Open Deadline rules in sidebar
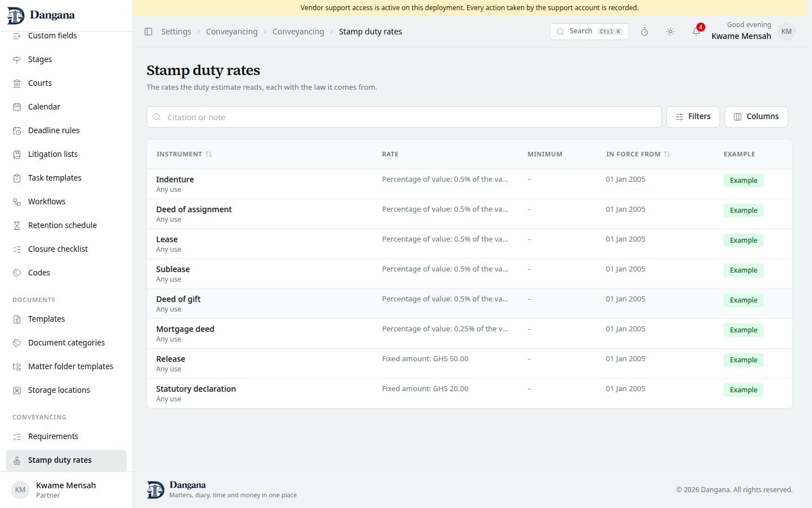The height and width of the screenshot is (508, 812). [x=66, y=130]
